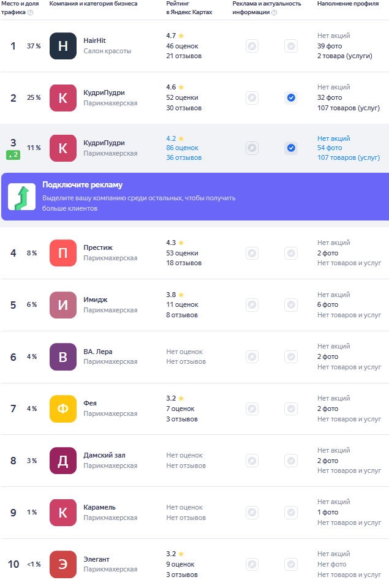Click the green arrow icon in the ad banner
Image resolution: width=389 pixels, height=588 pixels.
pyautogui.click(x=22, y=197)
